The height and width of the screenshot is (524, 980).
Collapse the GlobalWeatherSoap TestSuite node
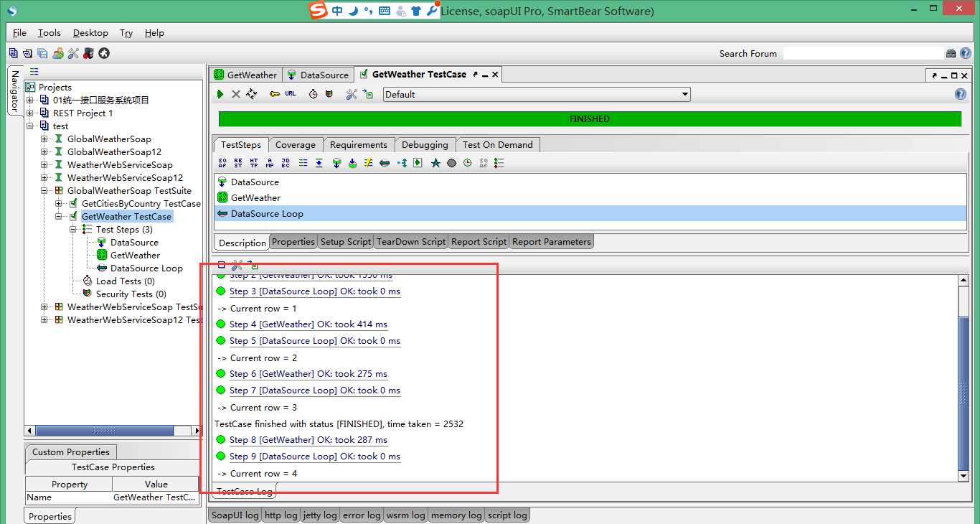coord(44,191)
